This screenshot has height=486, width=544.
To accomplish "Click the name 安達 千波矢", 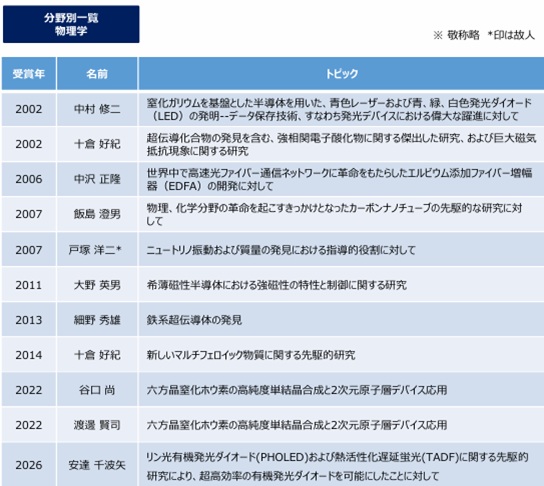I will (97, 465).
